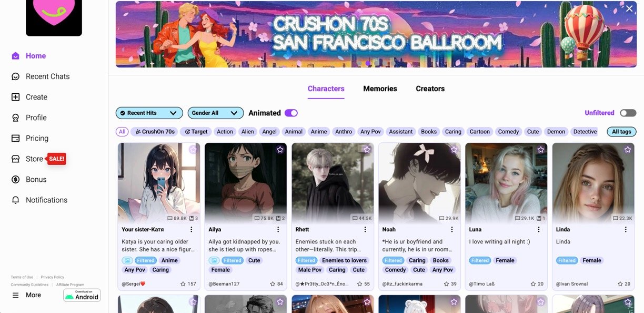This screenshot has height=313, width=644.
Task: Open the Gender All dropdown
Action: point(216,113)
